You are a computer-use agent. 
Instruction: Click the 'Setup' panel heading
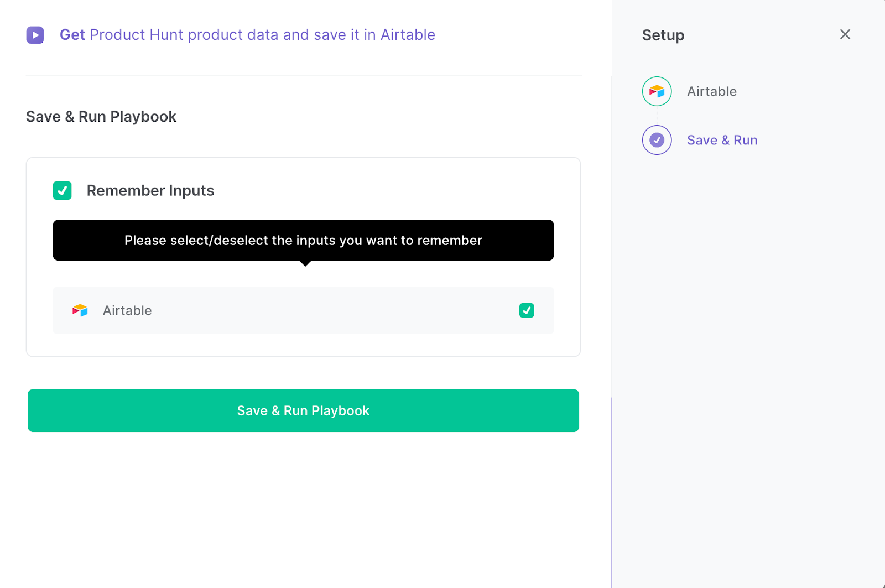(663, 35)
